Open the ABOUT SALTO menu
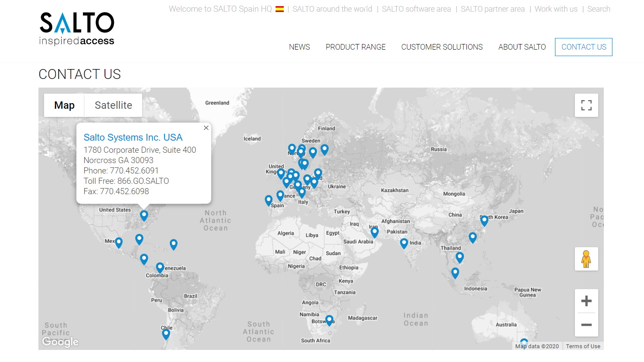 point(522,47)
